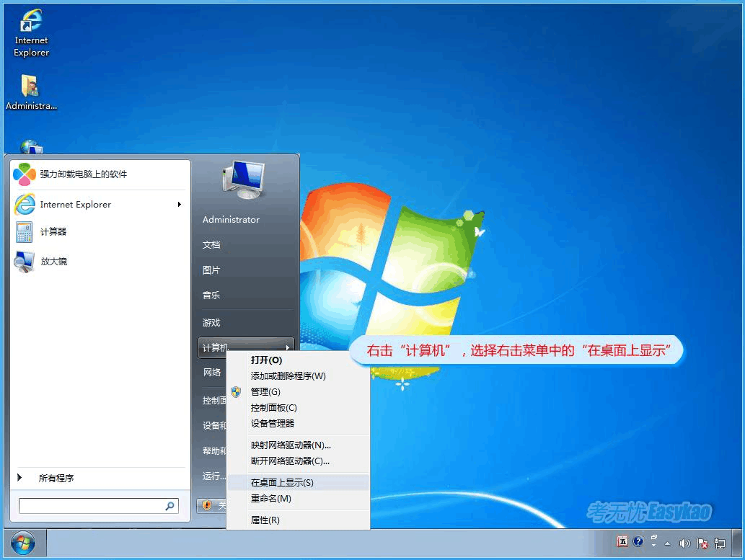Expand the Internet Explorer submenu arrow
The image size is (745, 560).
(x=178, y=205)
